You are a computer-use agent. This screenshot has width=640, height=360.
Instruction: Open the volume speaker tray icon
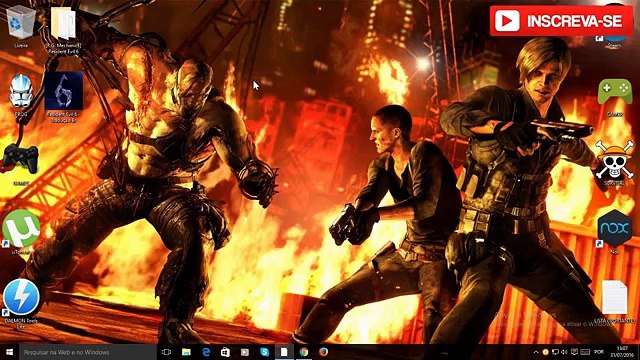click(x=564, y=352)
